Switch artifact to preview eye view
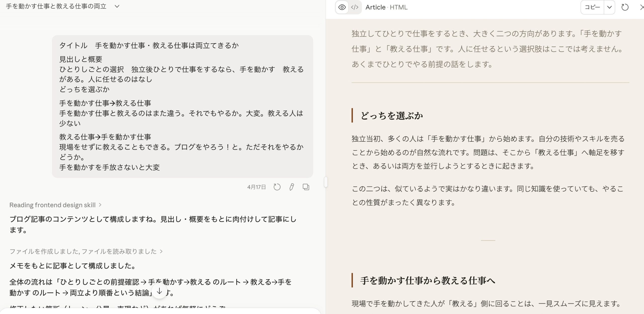Screen dimensions: 644x314 (x=342, y=7)
